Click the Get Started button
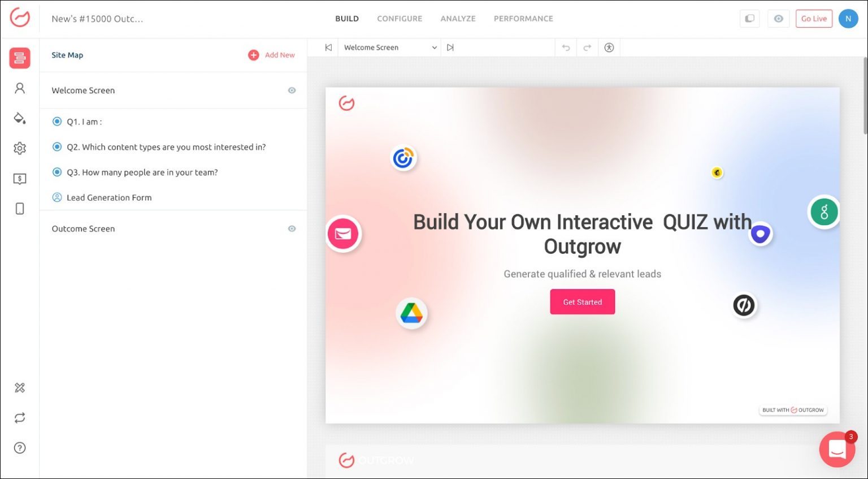The height and width of the screenshot is (479, 868). pos(582,302)
